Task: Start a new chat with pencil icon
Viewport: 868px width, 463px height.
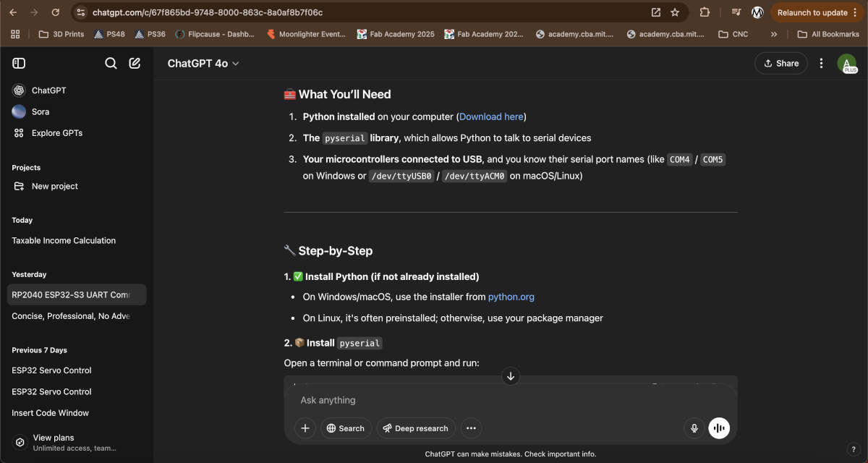Action: tap(135, 63)
